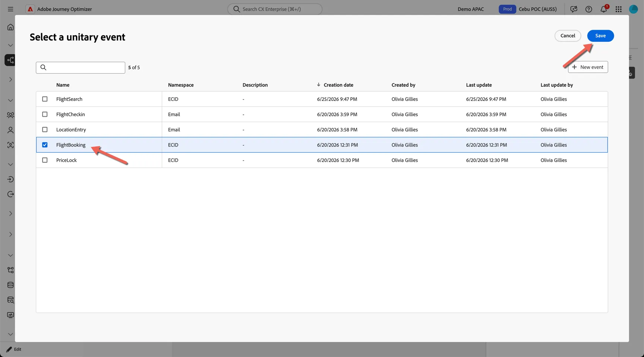Screen dimensions: 644x357
Task: Click the Edit pencil at bottom
Action: [x=14, y=349]
